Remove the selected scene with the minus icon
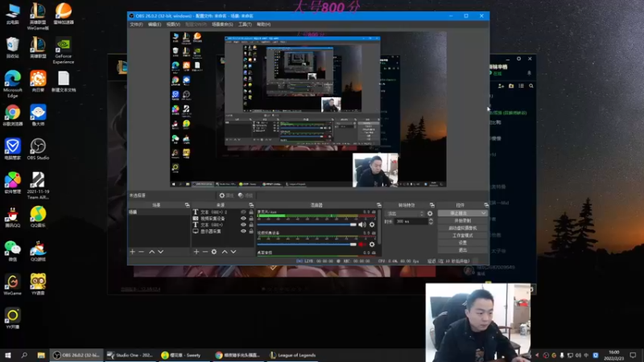Screen dimensions: 644x362 [142, 252]
